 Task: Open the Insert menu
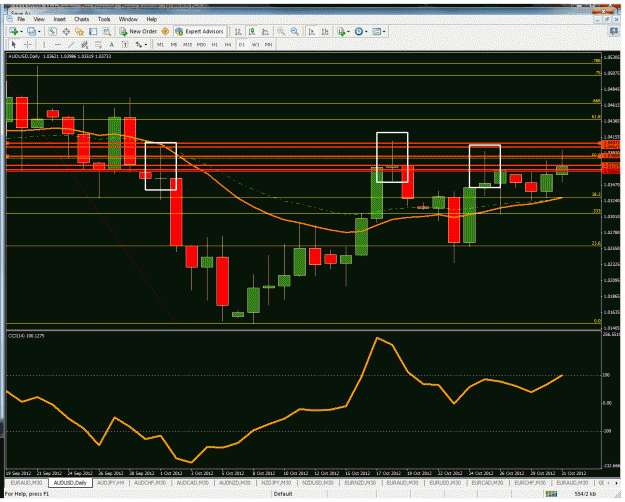click(x=59, y=19)
